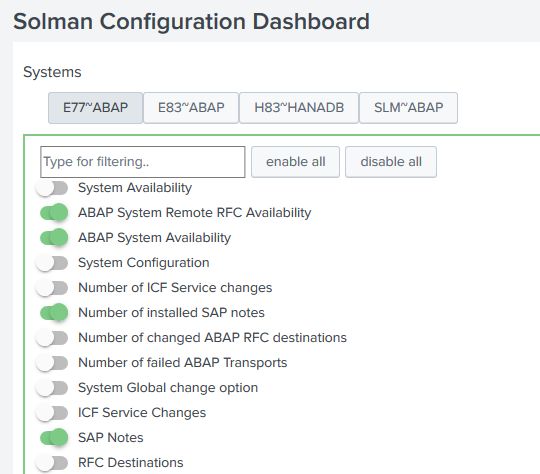Image resolution: width=540 pixels, height=474 pixels.
Task: Click the Number of installed SAP notes label
Action: [171, 313]
